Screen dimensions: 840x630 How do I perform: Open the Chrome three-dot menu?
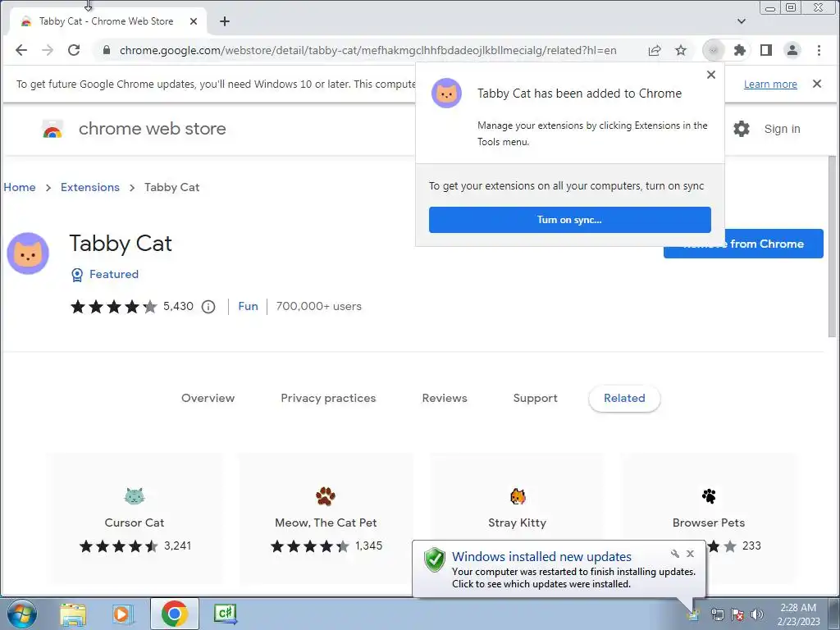(x=819, y=50)
